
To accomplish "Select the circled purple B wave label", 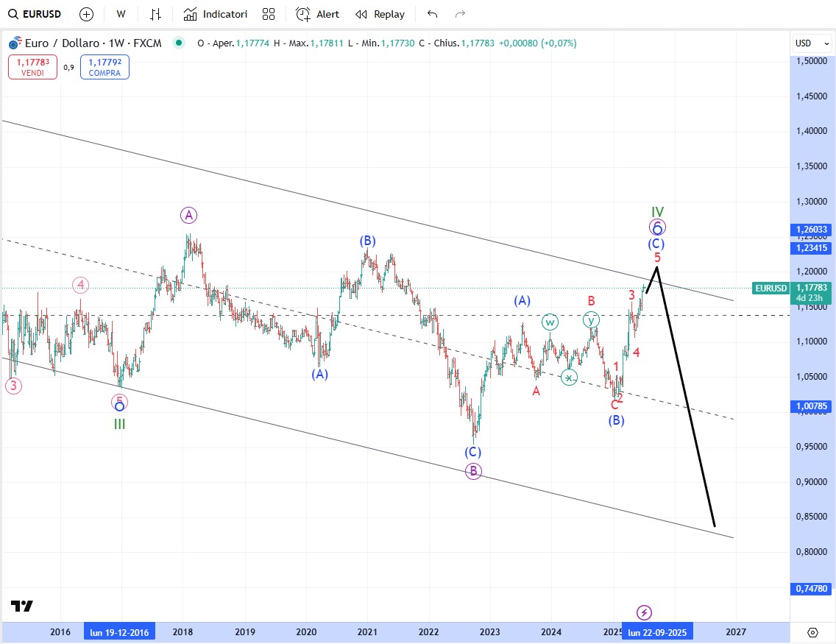I will (x=473, y=471).
